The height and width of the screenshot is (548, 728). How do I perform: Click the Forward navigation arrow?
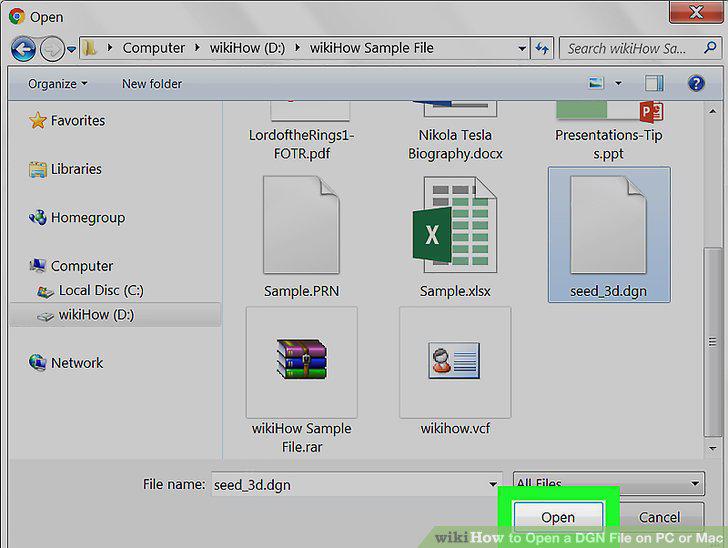click(52, 48)
